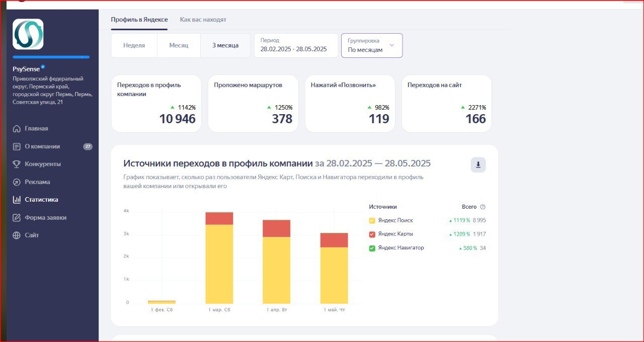The height and width of the screenshot is (342, 644).
Task: Click the 1250% growth indicator
Action: coord(280,108)
